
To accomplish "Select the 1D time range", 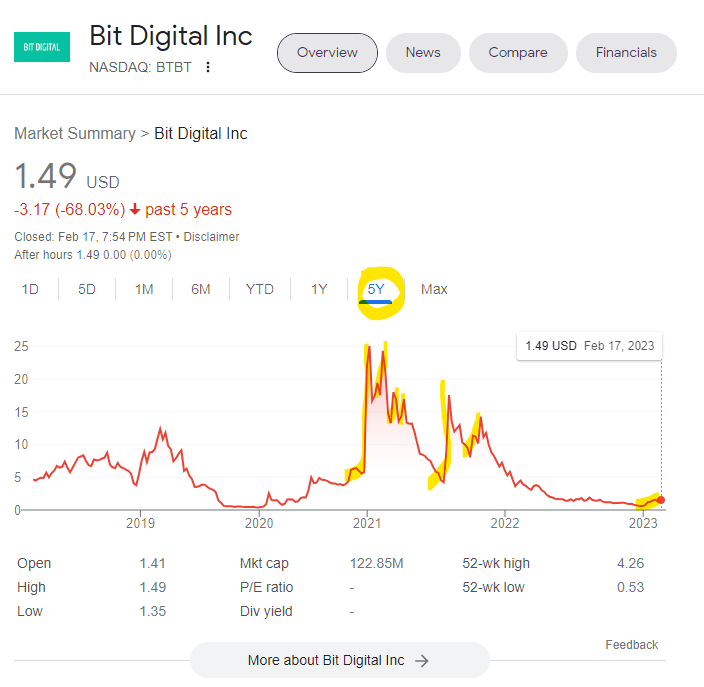I will click(30, 289).
